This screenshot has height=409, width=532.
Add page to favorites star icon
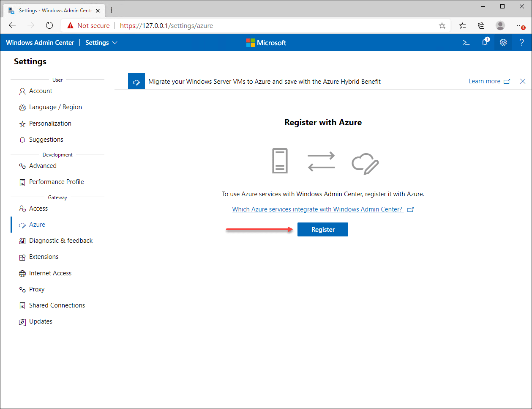pyautogui.click(x=442, y=26)
